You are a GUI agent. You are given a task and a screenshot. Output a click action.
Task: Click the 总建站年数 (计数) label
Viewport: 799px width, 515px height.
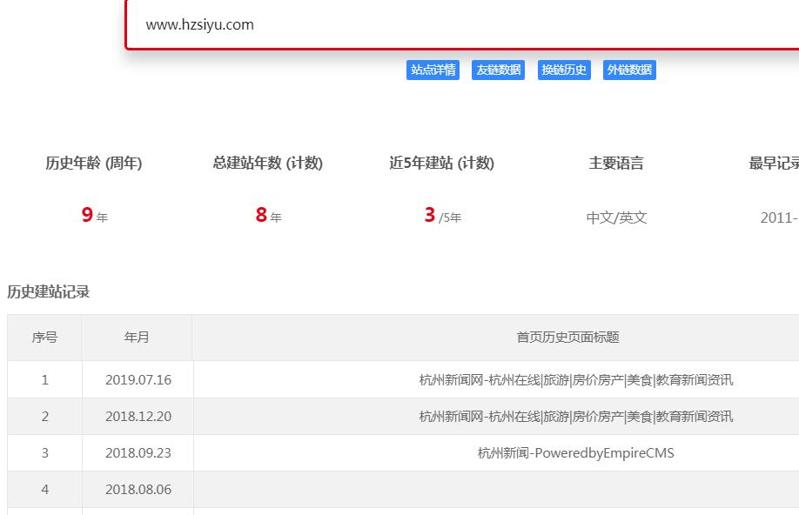268,164
